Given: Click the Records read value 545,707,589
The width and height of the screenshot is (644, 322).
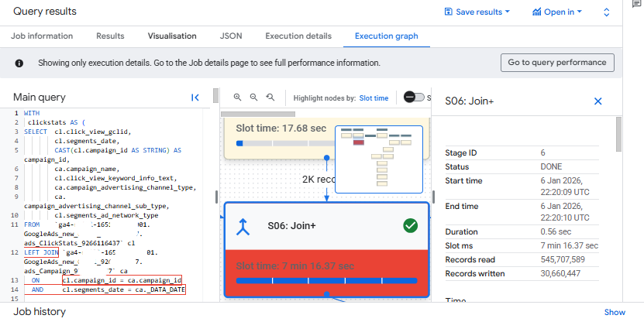Looking at the screenshot, I should [563, 259].
